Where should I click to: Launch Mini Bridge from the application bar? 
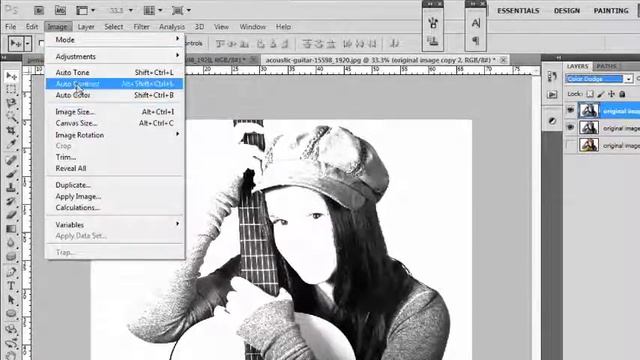60,11
